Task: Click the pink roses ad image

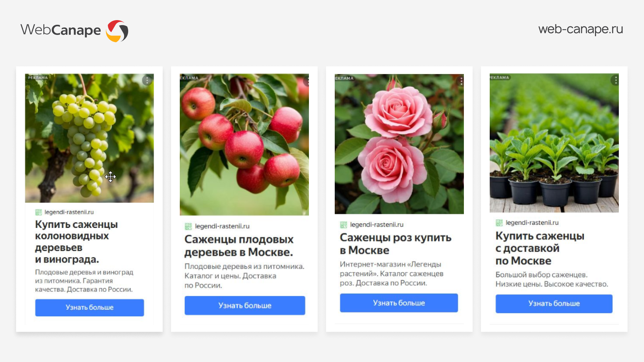Action: point(399,144)
